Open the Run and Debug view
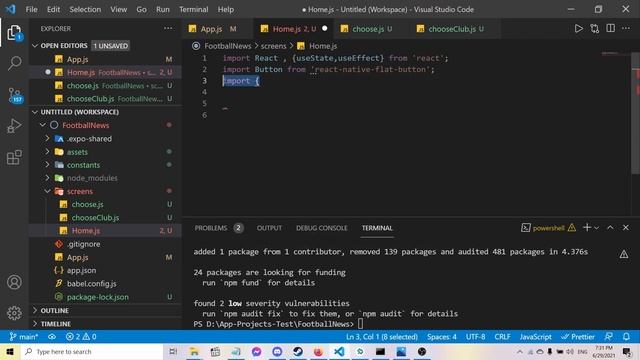Viewport: 640px width, 360px height. pyautogui.click(x=14, y=126)
